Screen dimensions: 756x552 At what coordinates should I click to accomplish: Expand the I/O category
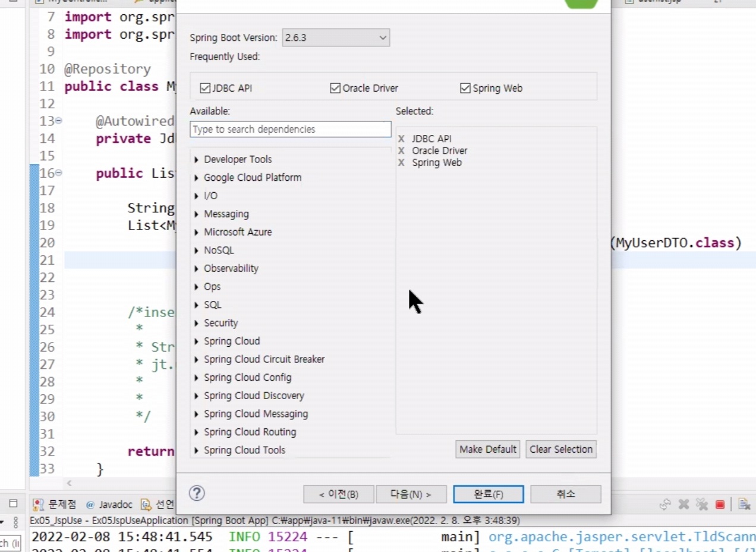196,196
